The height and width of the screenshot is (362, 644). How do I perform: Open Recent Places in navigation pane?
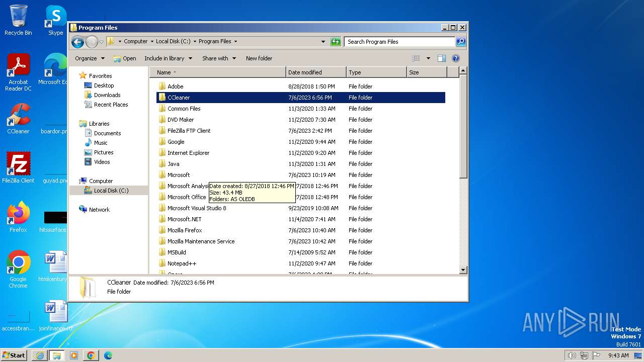click(111, 105)
